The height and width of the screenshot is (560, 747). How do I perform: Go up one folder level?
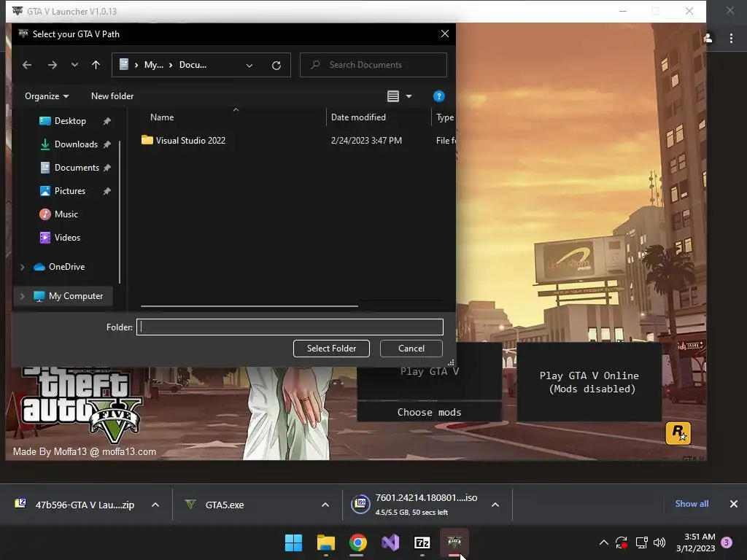pos(96,65)
